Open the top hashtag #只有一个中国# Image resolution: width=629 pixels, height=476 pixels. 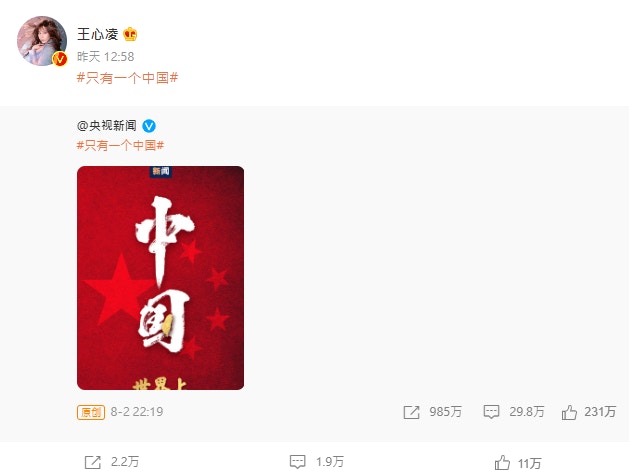127,78
